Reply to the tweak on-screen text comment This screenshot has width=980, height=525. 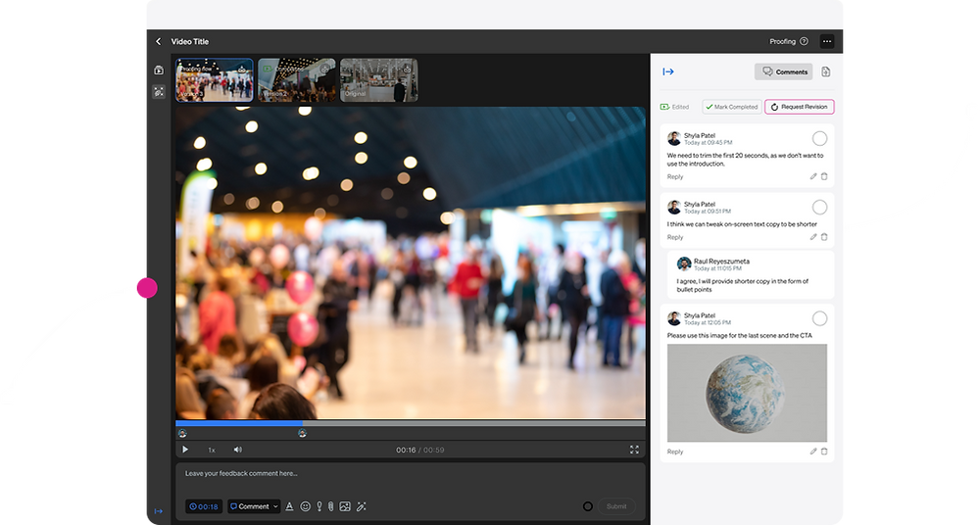point(675,237)
